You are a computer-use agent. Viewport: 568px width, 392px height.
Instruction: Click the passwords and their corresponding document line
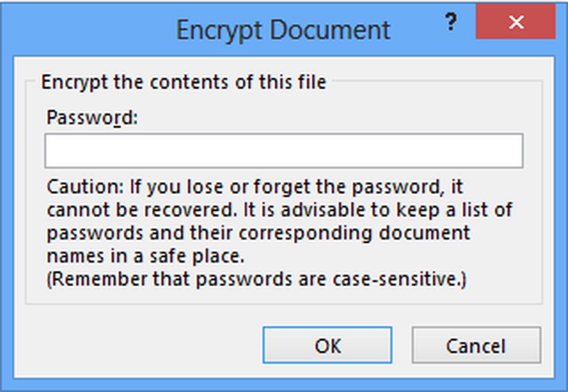(258, 233)
